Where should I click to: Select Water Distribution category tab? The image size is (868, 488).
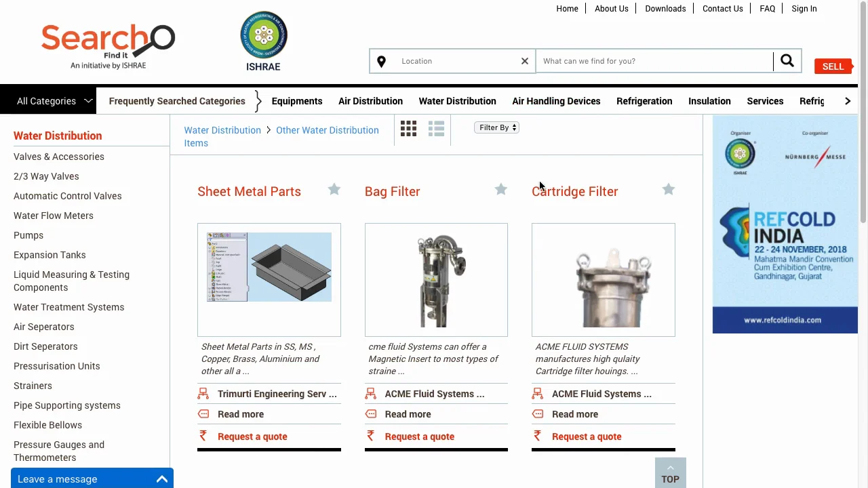click(458, 101)
